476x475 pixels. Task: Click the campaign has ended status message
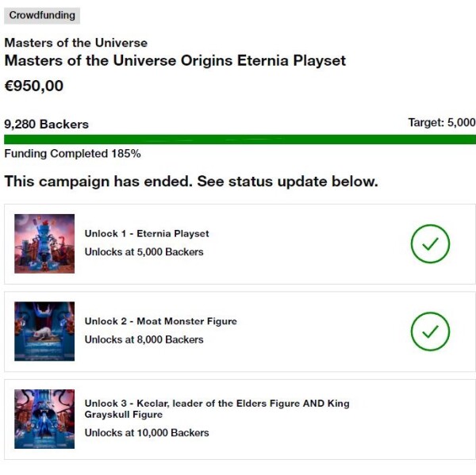pyautogui.click(x=191, y=182)
